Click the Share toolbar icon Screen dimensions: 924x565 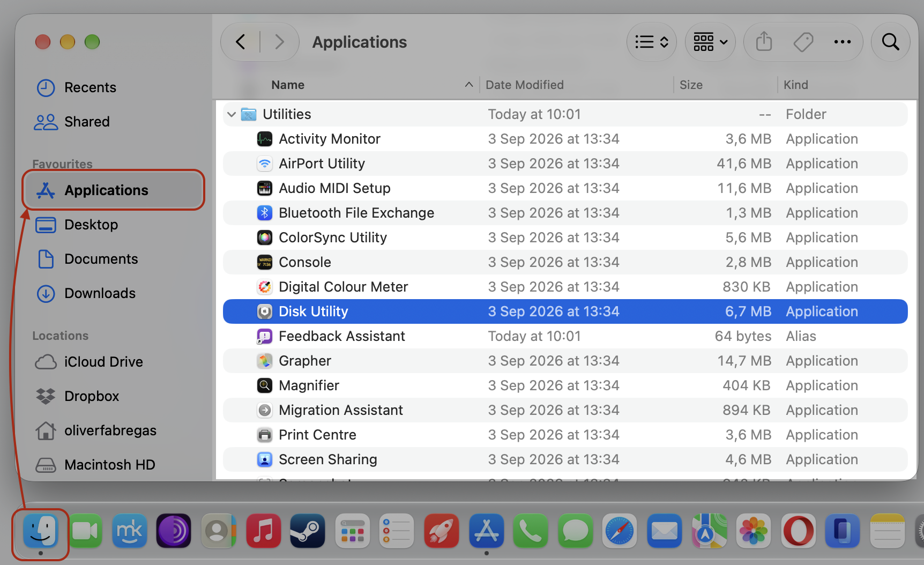764,42
